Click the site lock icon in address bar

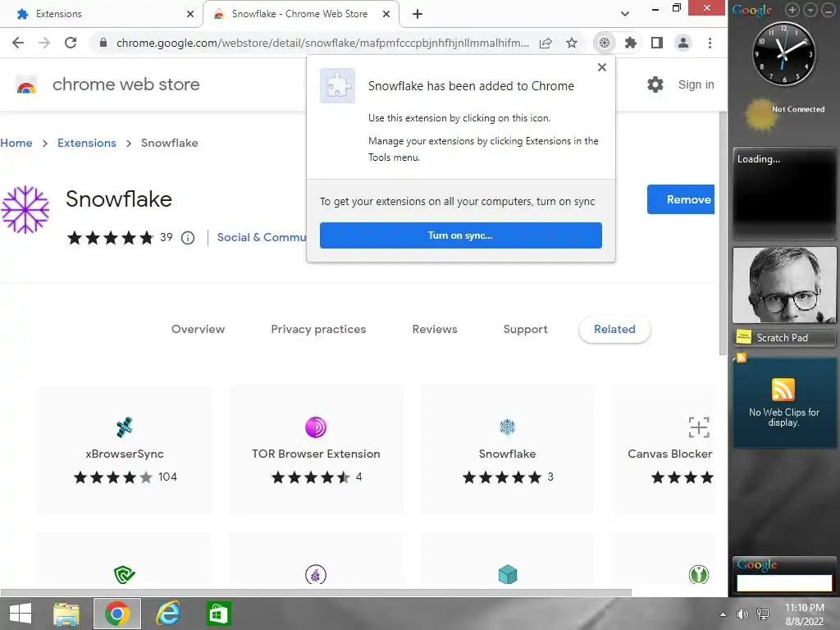[x=103, y=43]
